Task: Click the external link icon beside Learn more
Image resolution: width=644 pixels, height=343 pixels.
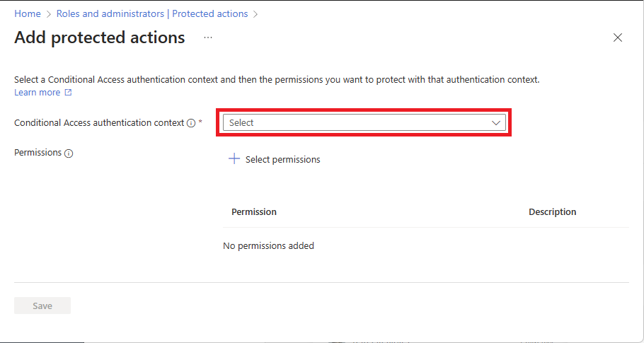Action: (x=68, y=93)
